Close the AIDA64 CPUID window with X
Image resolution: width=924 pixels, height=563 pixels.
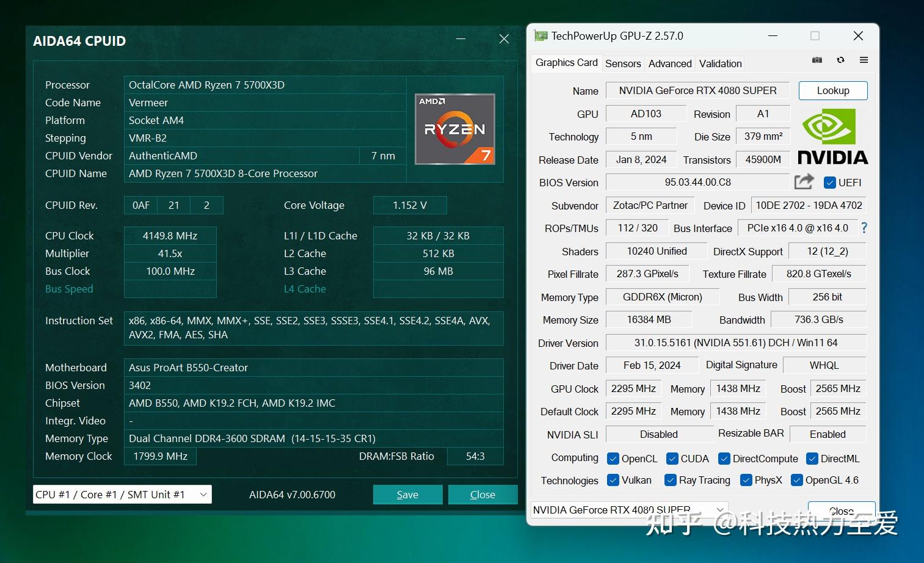(x=504, y=39)
